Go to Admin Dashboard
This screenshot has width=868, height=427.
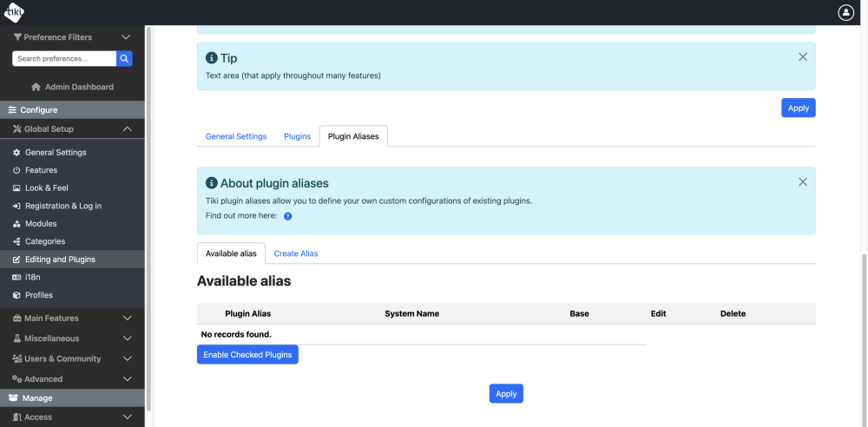73,87
